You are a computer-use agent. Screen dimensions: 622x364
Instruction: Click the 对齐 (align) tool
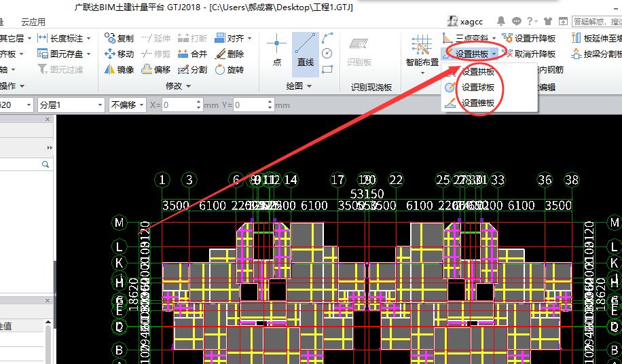pyautogui.click(x=230, y=39)
